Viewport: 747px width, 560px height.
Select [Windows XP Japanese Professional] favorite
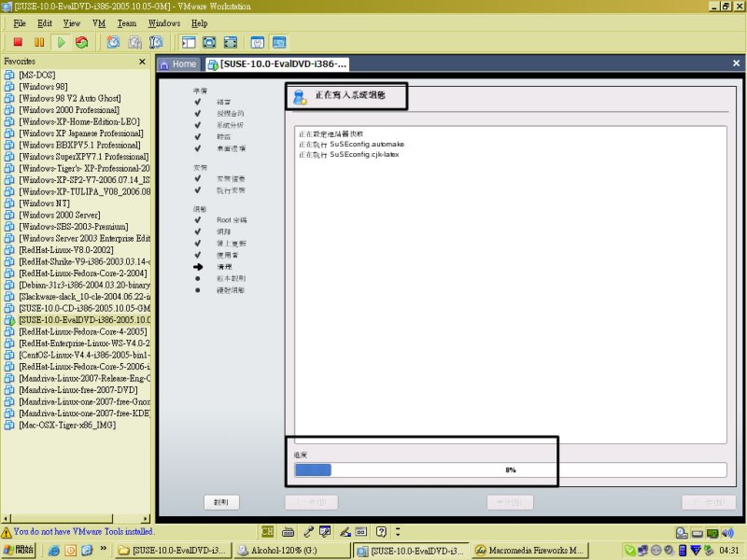(x=81, y=133)
